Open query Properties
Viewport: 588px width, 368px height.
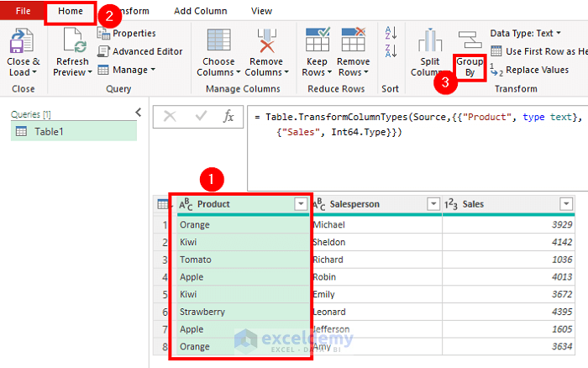126,34
